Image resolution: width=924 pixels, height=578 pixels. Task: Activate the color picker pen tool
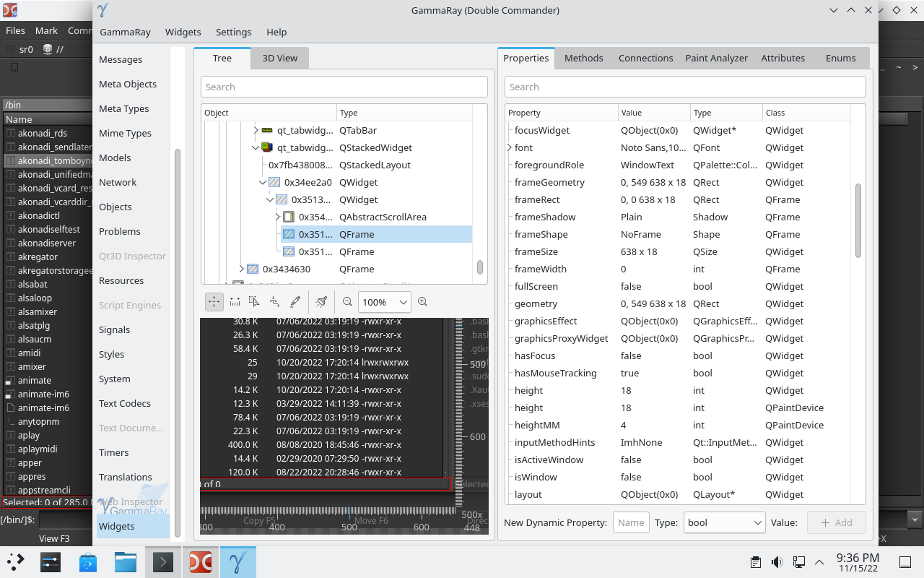(x=295, y=301)
